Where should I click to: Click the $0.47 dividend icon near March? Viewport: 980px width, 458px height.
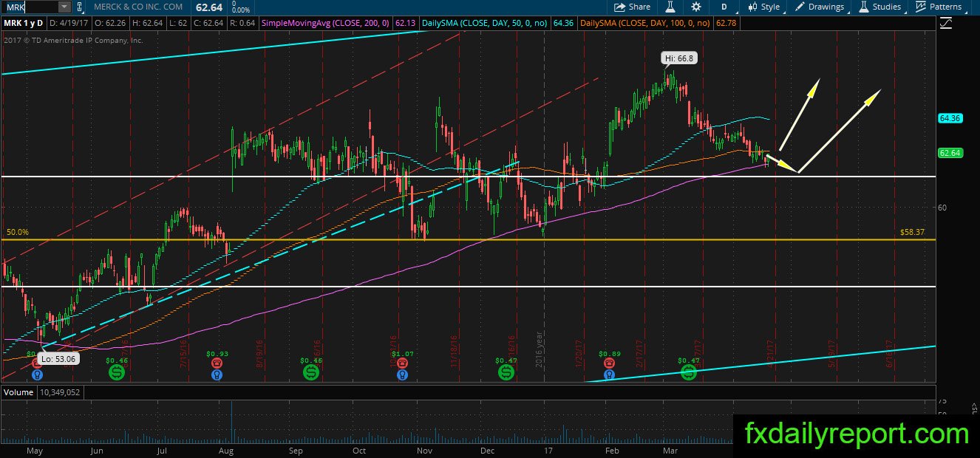pos(689,373)
